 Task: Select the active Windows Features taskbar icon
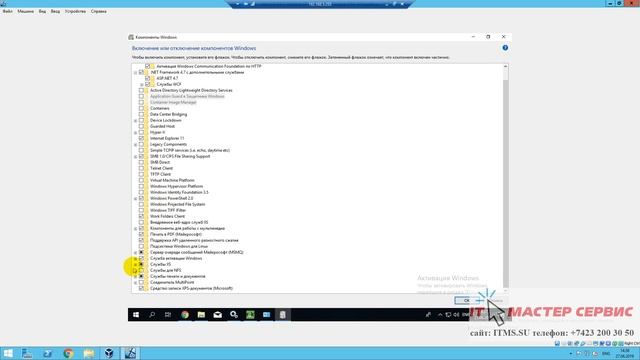point(282,315)
